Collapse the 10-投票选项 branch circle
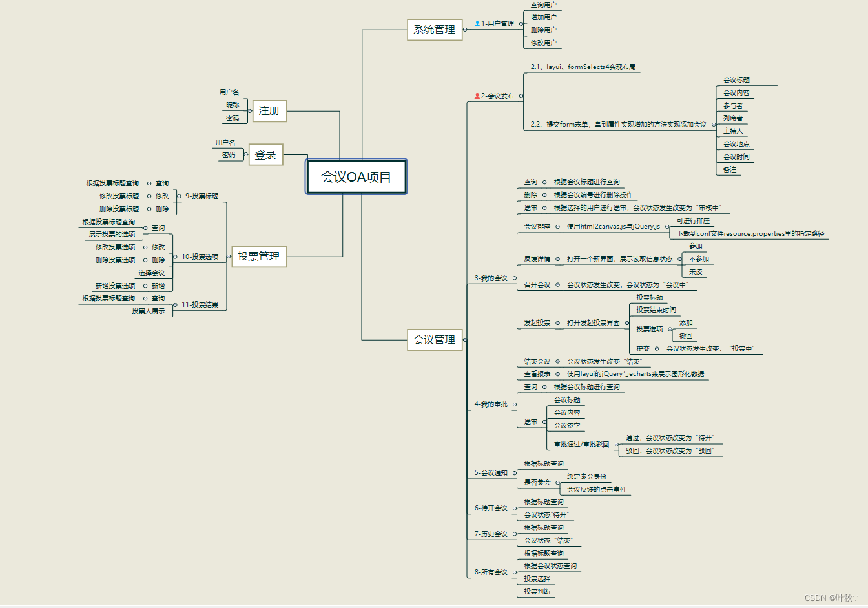 coord(175,257)
